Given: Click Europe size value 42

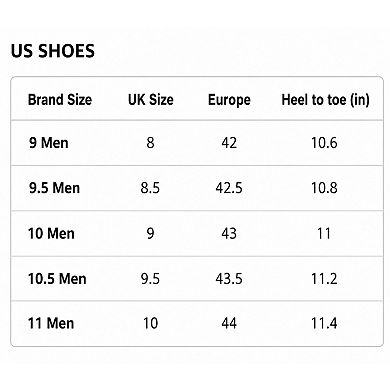Looking at the screenshot, I should [x=229, y=143].
